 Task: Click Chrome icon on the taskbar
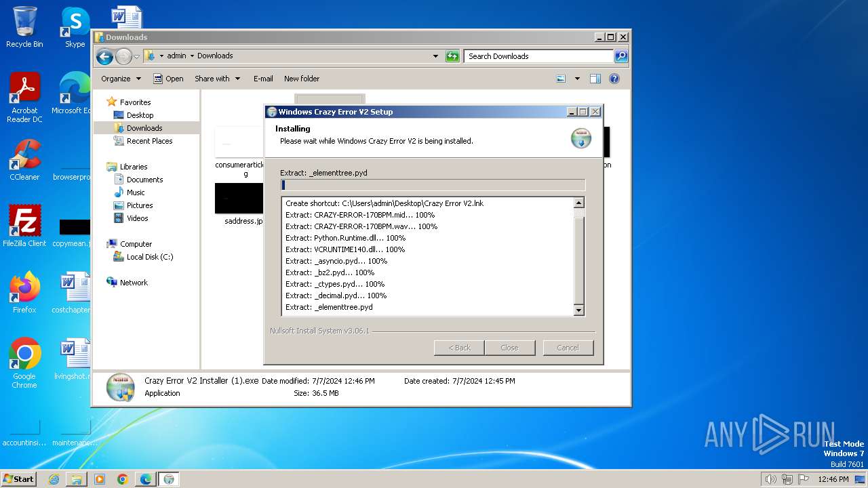pos(123,479)
